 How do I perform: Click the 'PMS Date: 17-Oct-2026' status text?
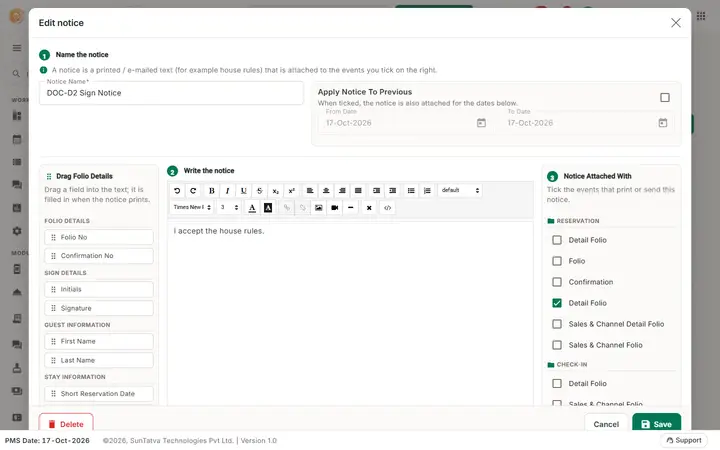pyautogui.click(x=47, y=440)
